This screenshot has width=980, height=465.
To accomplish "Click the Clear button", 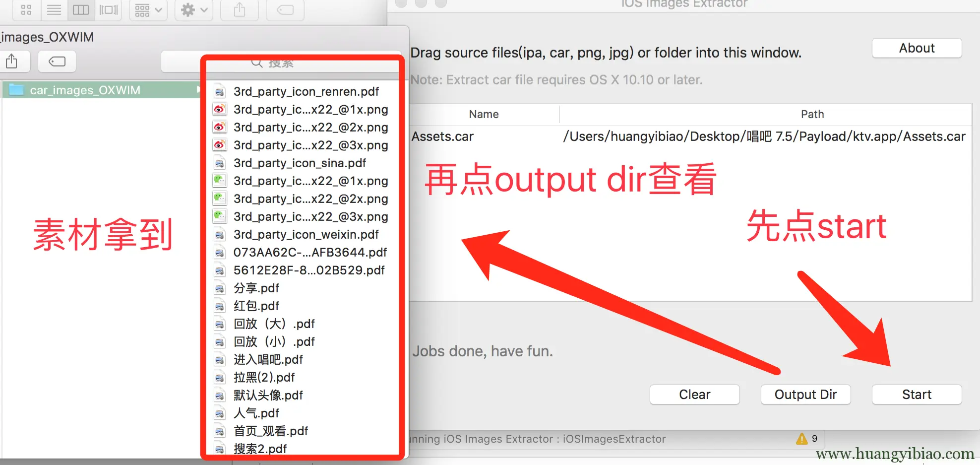I will 694,395.
